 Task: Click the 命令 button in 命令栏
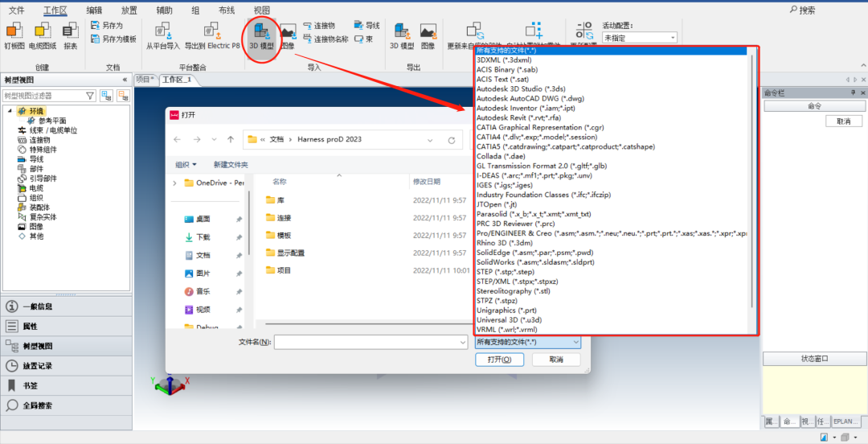pos(814,106)
